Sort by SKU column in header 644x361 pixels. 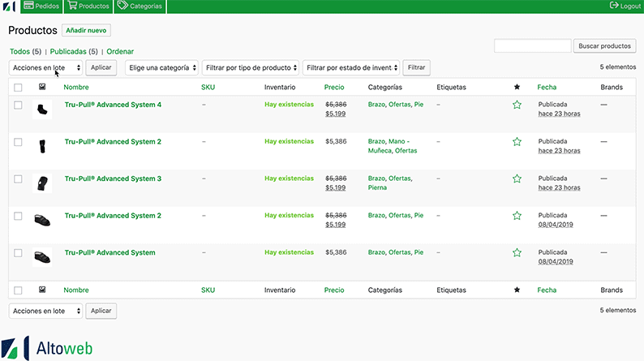(208, 87)
